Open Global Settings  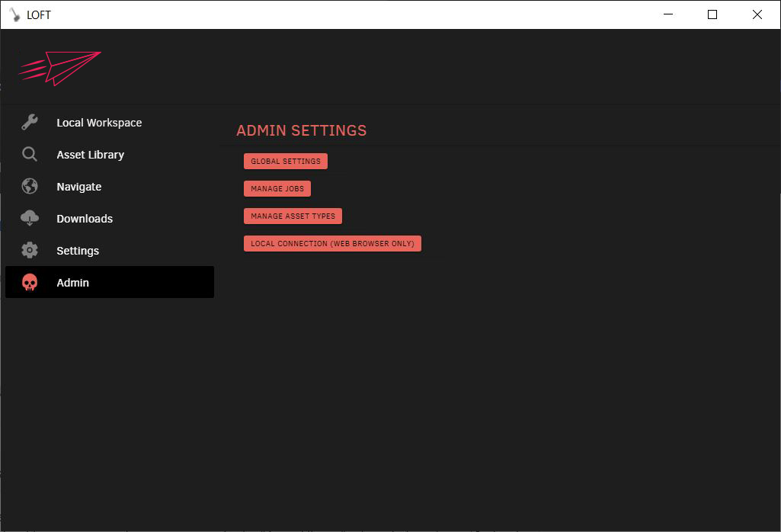pyautogui.click(x=285, y=161)
